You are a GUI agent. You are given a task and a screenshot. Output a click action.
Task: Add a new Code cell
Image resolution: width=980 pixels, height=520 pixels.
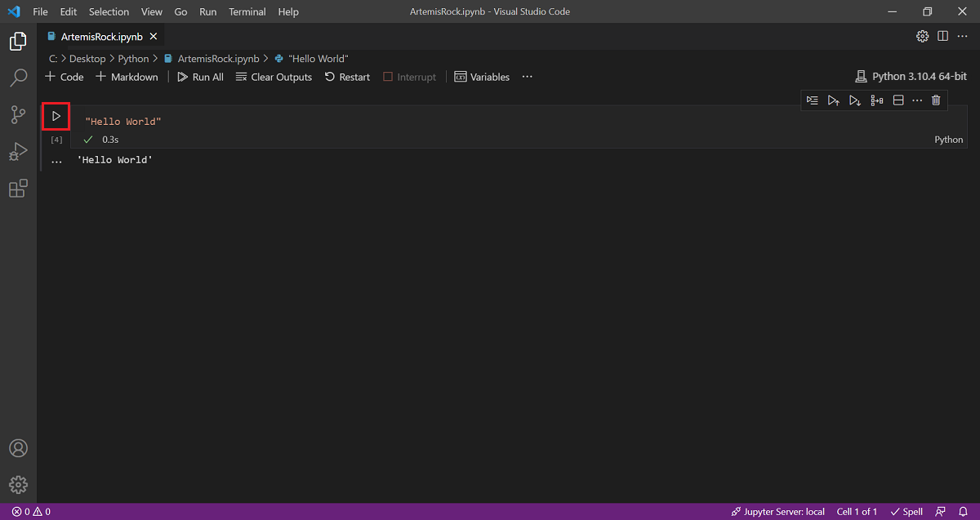pos(65,77)
